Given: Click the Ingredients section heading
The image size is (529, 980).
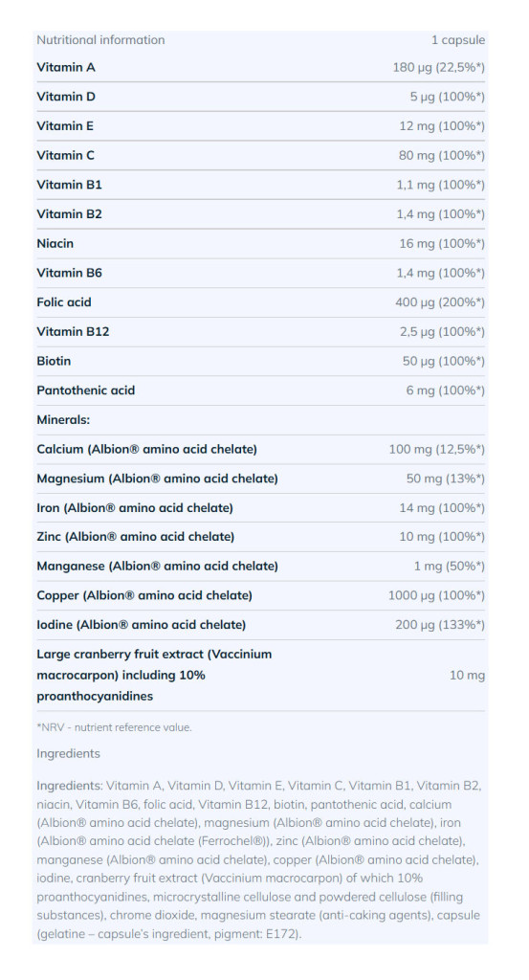Looking at the screenshot, I should coord(68,754).
